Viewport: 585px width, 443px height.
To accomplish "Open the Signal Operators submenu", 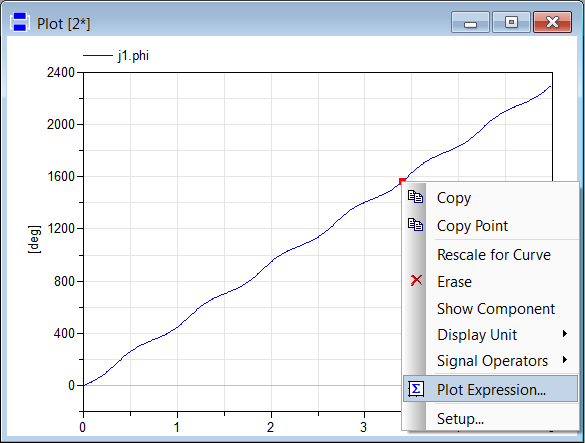I will pos(490,361).
